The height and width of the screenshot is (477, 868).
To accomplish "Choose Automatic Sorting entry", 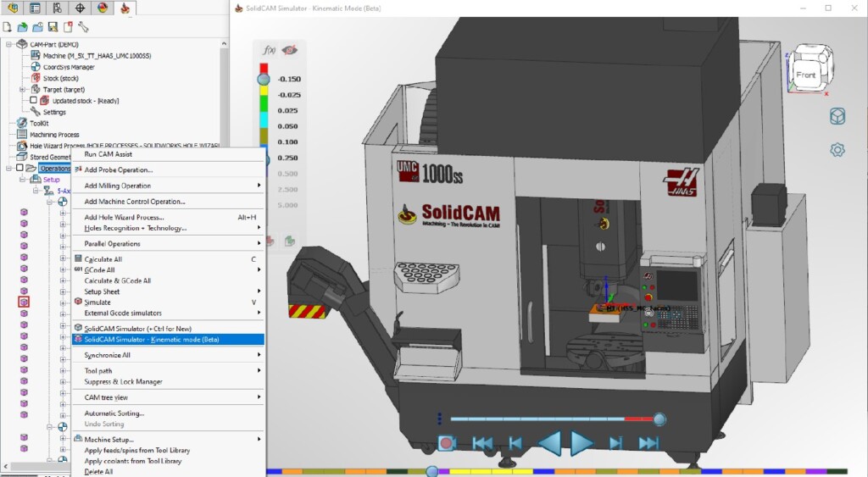I will point(169,413).
